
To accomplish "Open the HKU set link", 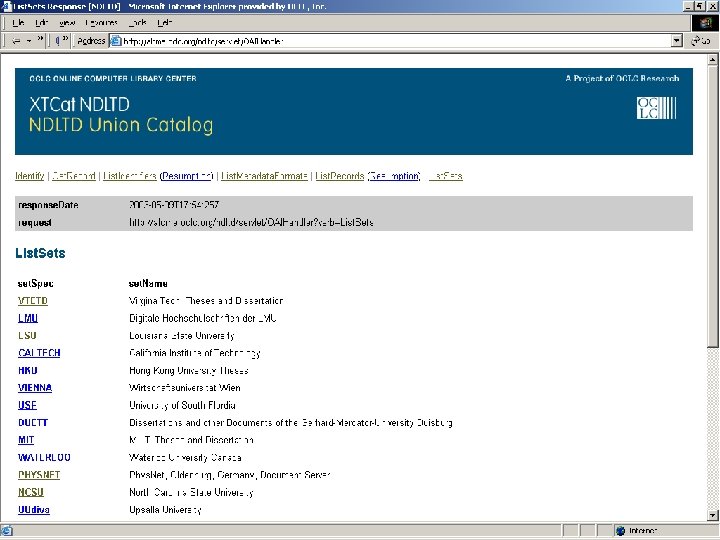I will [x=28, y=371].
